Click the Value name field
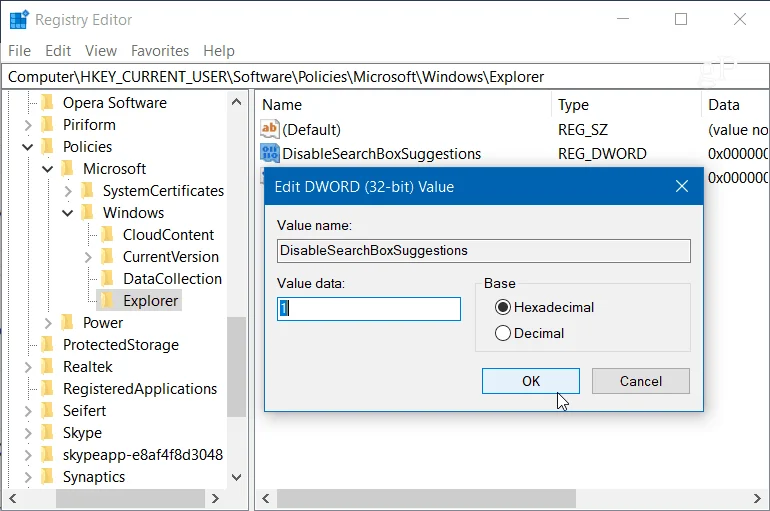This screenshot has height=511, width=770. coord(484,251)
